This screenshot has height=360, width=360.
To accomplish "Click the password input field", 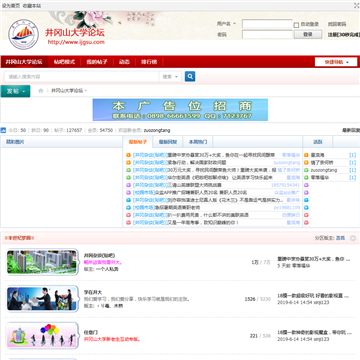I will (x=267, y=34).
